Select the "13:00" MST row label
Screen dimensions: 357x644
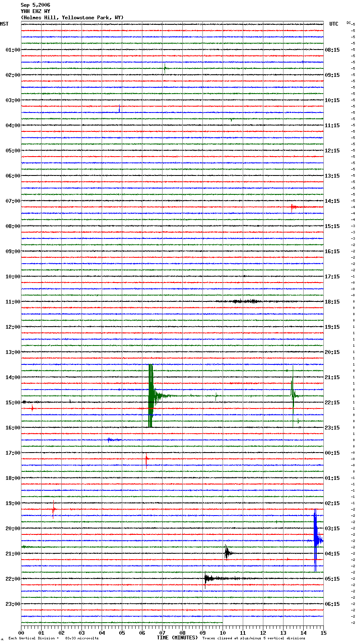coord(13,352)
